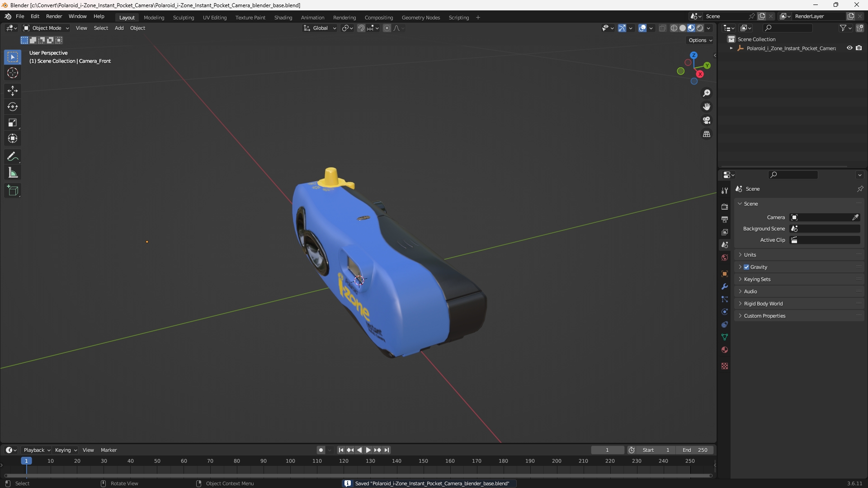Click the red X axis on the navigation gizmo
This screenshot has height=488, width=868.
click(x=700, y=74)
